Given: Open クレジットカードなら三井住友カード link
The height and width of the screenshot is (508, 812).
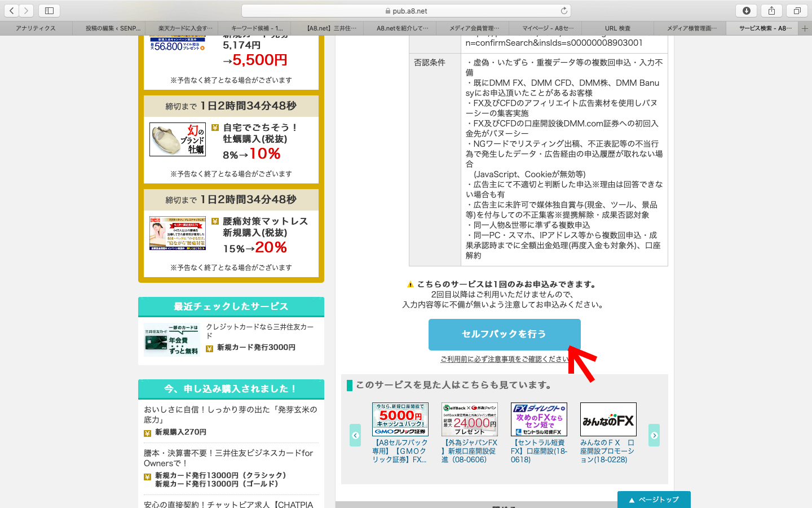Looking at the screenshot, I should pos(260,331).
